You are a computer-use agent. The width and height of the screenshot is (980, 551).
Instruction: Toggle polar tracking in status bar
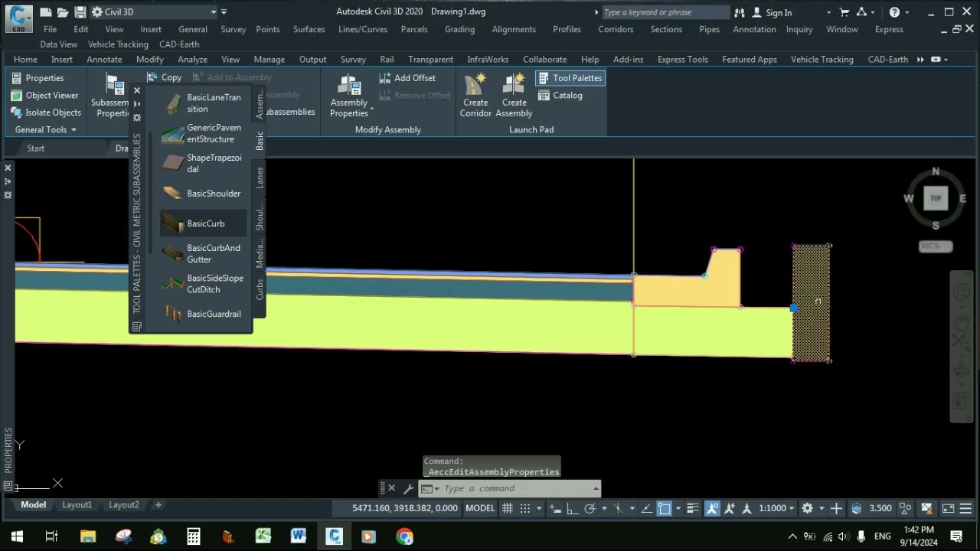(590, 508)
